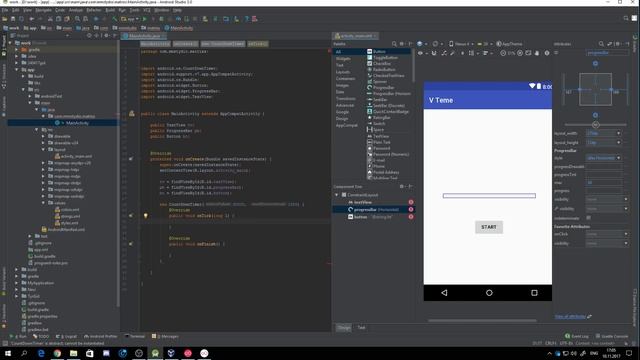Viewport: 640px width, 360px height.
Task: Click the zoom-in plus icon in designer
Action: click(520, 53)
